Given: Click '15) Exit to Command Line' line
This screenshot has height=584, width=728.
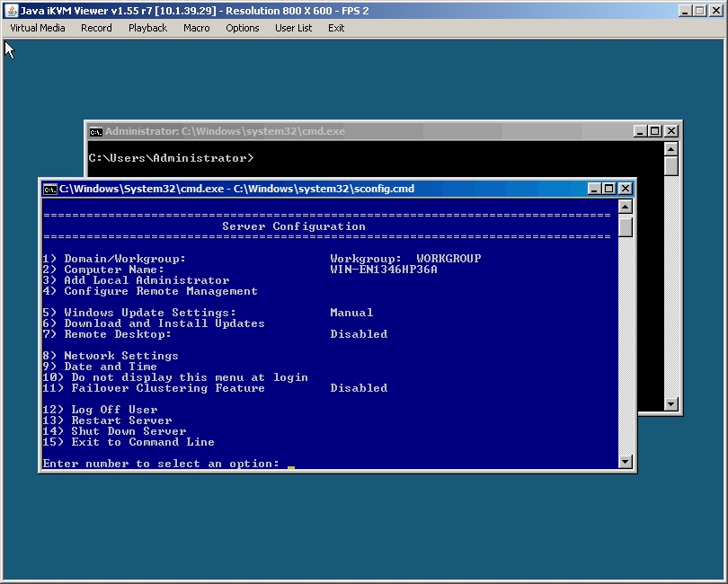Looking at the screenshot, I should (129, 442).
